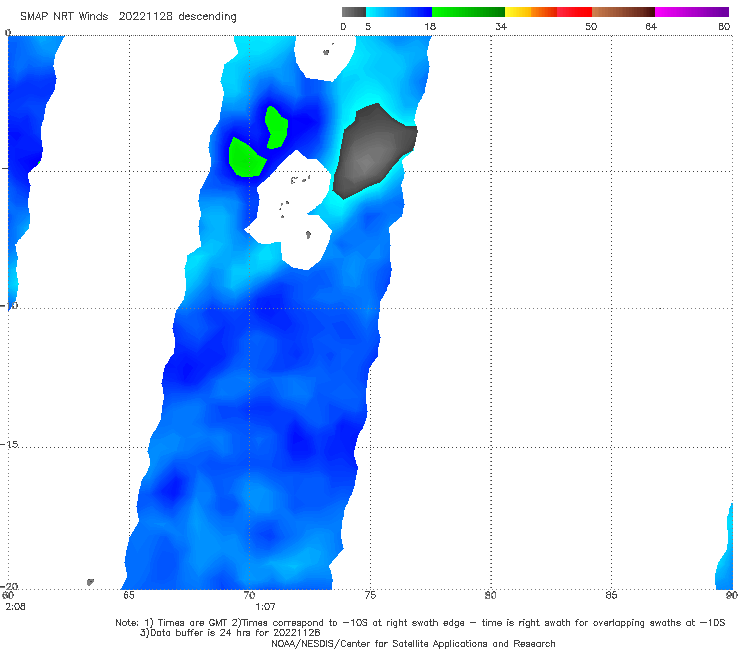The height and width of the screenshot is (650, 740).
Task: Pick the magenta-purple segment of the color bar
Action: coord(692,12)
